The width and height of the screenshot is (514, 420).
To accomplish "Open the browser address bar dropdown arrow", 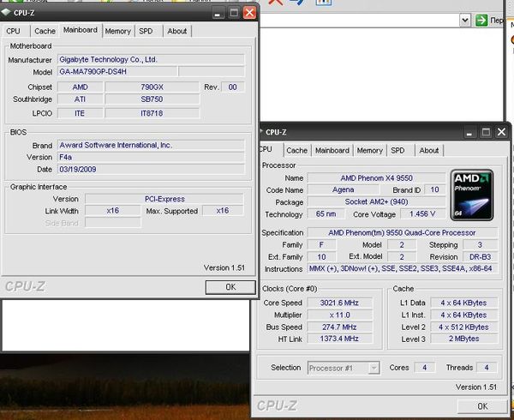I will tap(465, 21).
